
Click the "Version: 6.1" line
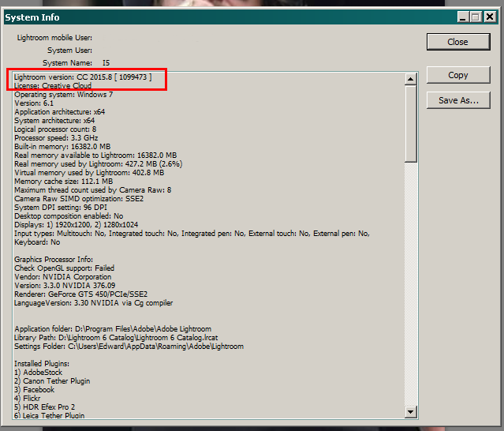(x=34, y=103)
